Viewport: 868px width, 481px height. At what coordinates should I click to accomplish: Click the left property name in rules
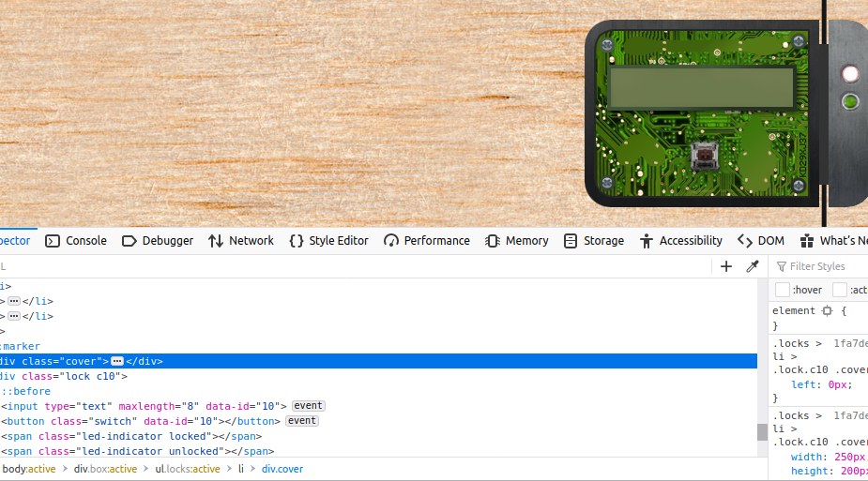click(803, 384)
